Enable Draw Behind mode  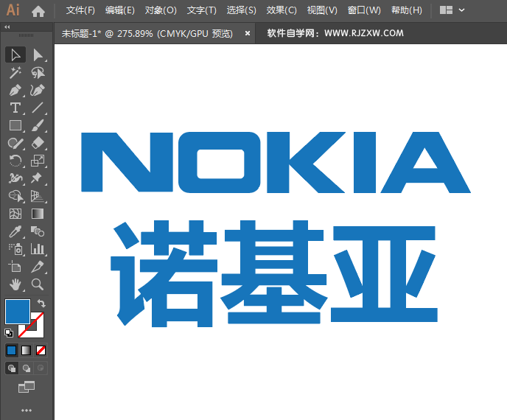[x=27, y=368]
